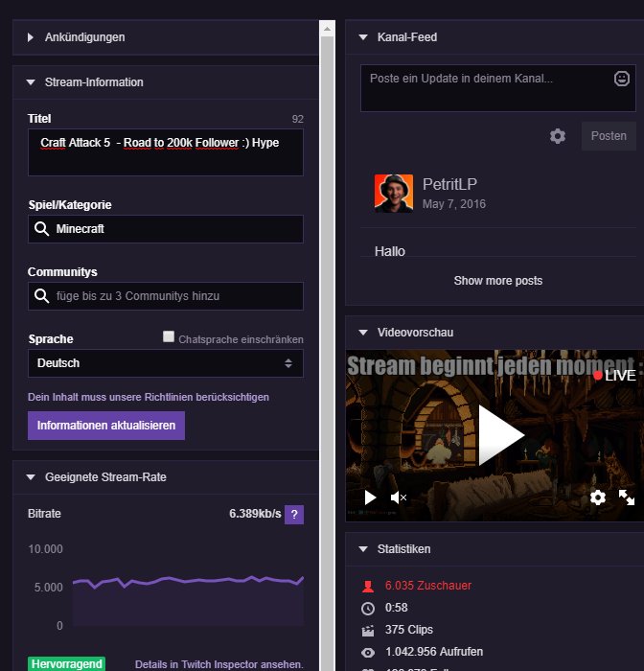The width and height of the screenshot is (644, 671).
Task: Click the 6.035 Zuschauer text
Action: [x=428, y=586]
